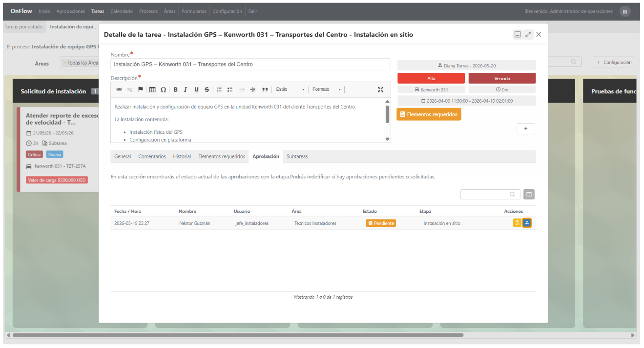Click the yellow document action for Néstor Guzmán
The height and width of the screenshot is (348, 644).
[x=517, y=223]
